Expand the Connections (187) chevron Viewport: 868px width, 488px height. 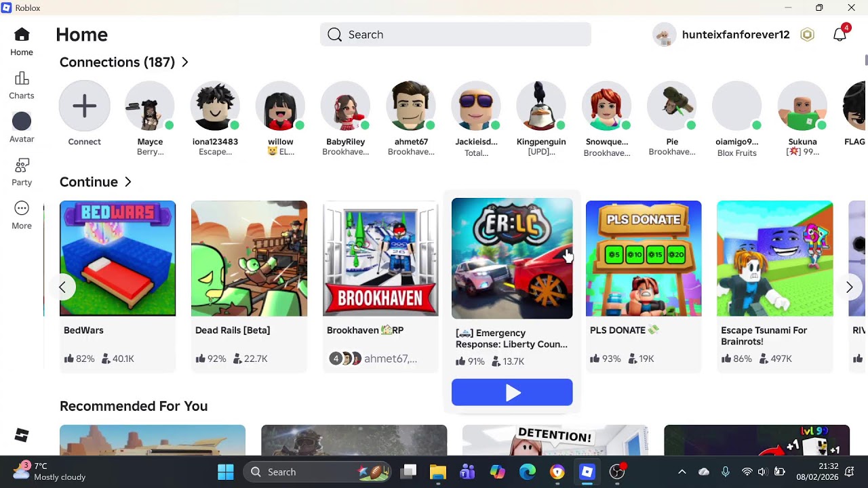(185, 62)
